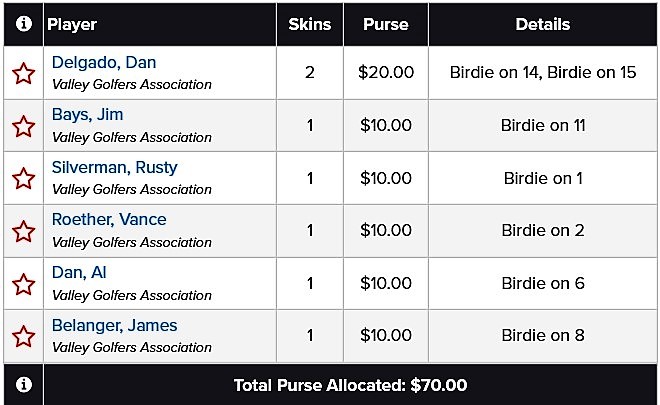Toggle favorite star for Silverman, Rusty
660x405 pixels.
coord(24,179)
